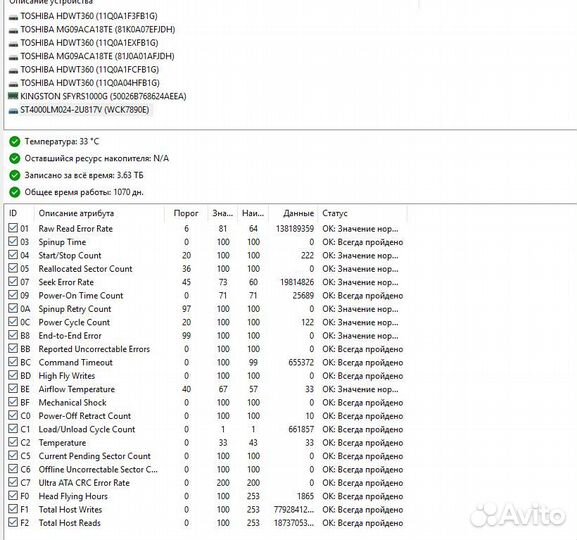
Task: Click green check icon beside Записано за всё время
Action: click(15, 175)
